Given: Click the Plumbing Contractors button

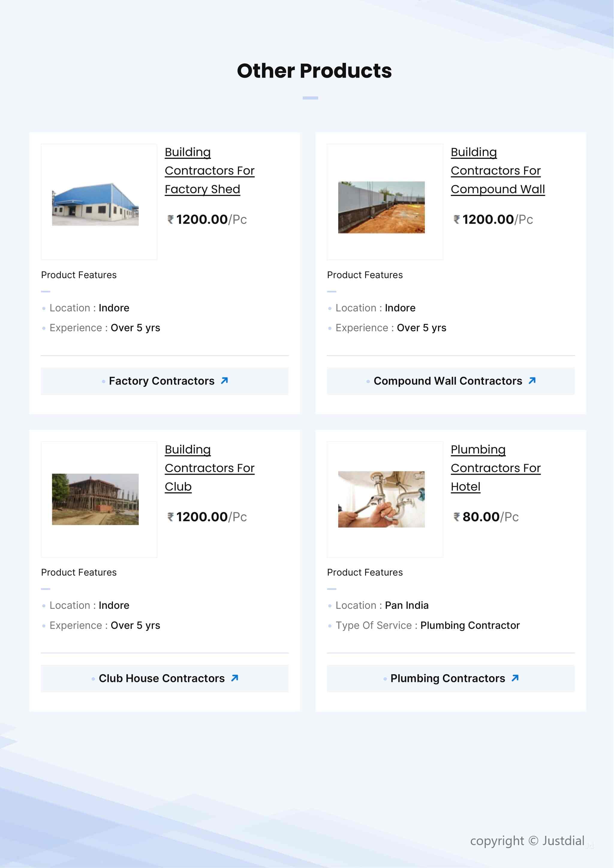Looking at the screenshot, I should [448, 679].
